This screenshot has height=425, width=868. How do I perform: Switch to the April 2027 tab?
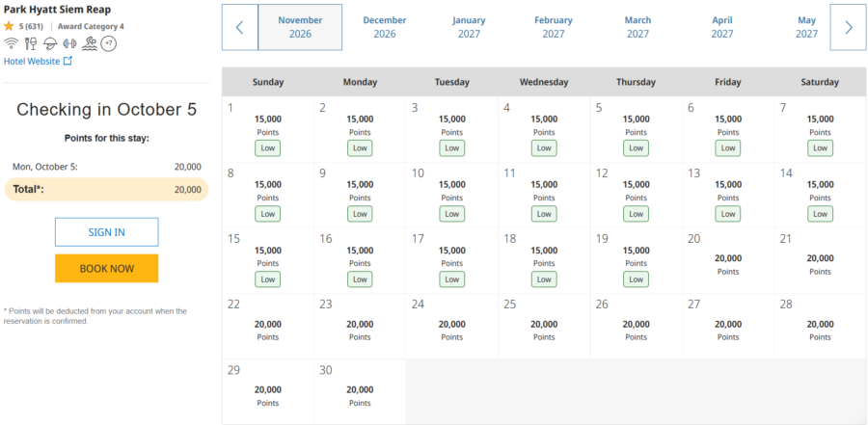coord(722,27)
